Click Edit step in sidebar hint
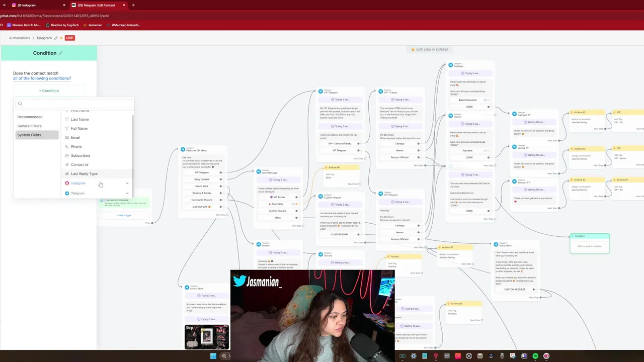This screenshot has height=362, width=644. tap(429, 49)
